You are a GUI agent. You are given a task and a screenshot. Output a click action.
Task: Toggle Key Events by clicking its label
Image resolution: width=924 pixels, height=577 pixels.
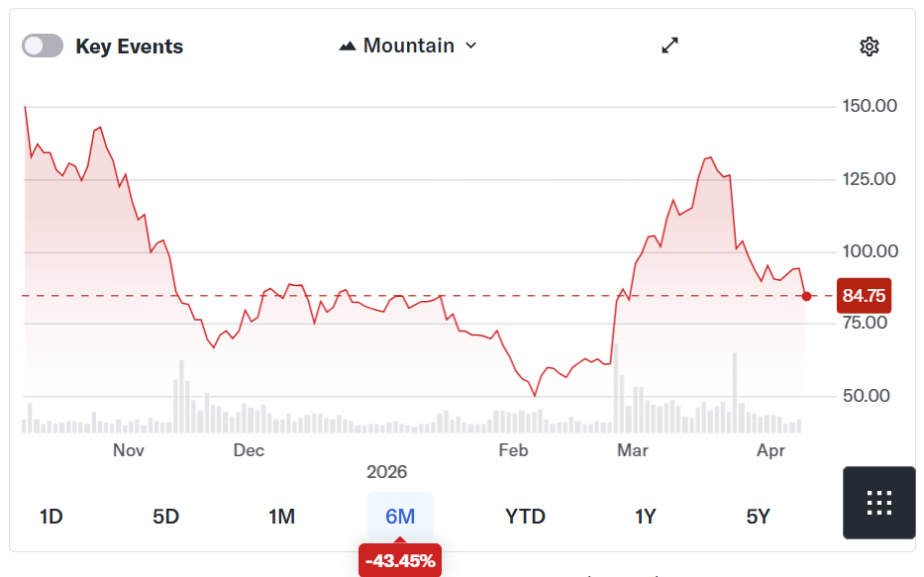[x=130, y=46]
